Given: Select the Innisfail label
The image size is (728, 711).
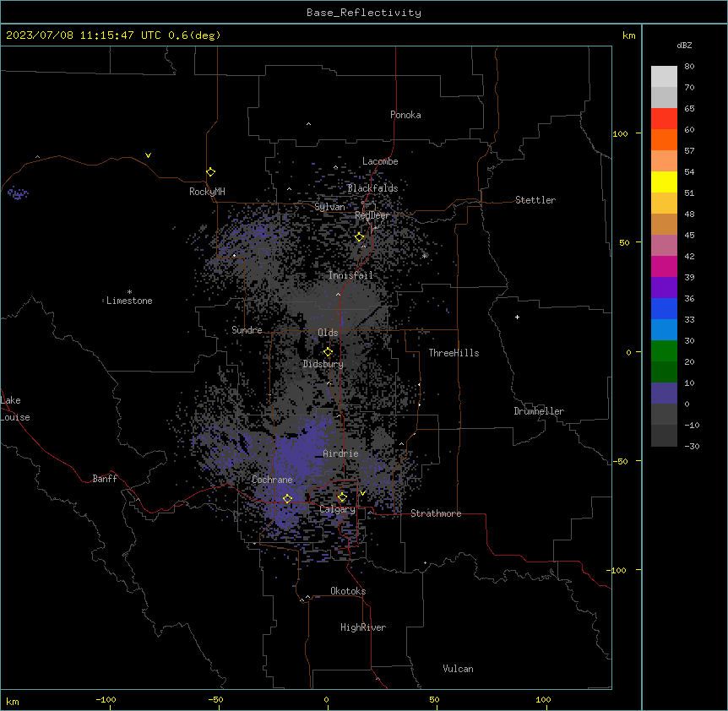Looking at the screenshot, I should point(350,275).
